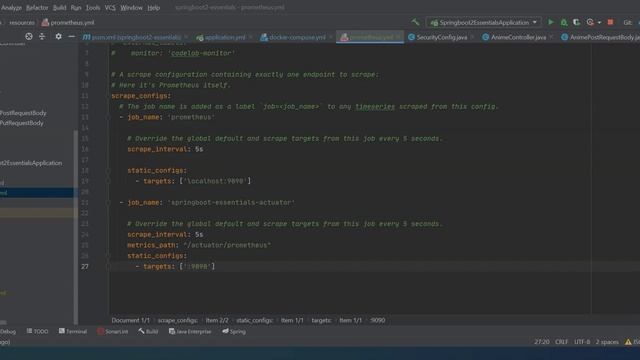Select PostRequestBody in project tree

pyautogui.click(x=23, y=113)
